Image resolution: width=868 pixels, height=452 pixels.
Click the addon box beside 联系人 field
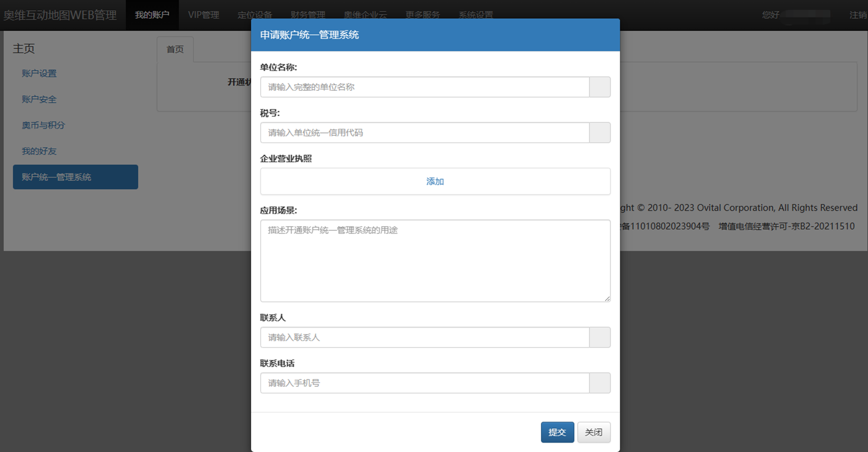tap(599, 337)
